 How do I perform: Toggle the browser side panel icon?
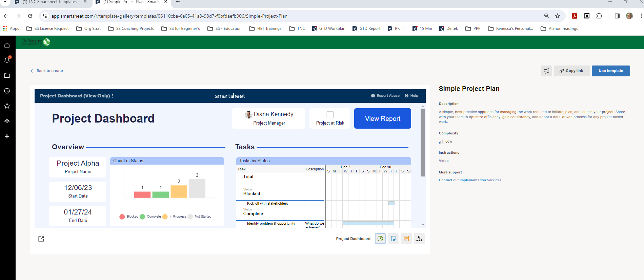point(617,16)
